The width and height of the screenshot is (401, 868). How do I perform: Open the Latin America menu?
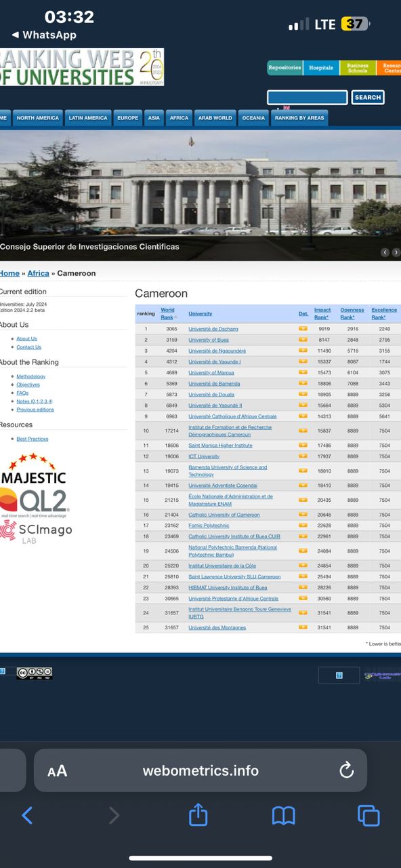[88, 118]
